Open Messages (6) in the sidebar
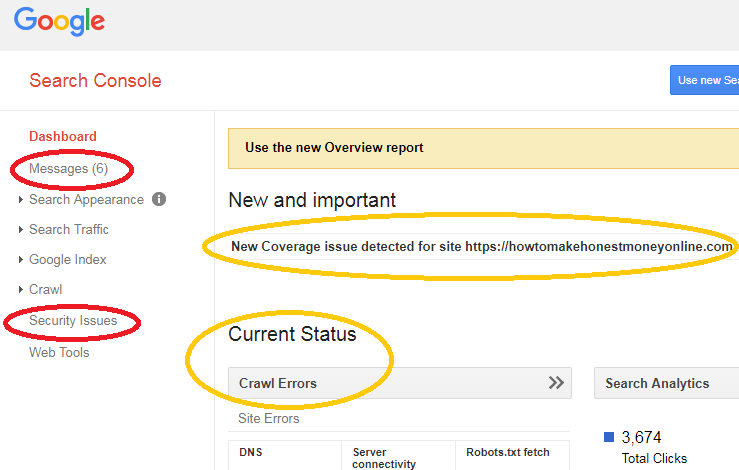The width and height of the screenshot is (739, 470). (68, 169)
